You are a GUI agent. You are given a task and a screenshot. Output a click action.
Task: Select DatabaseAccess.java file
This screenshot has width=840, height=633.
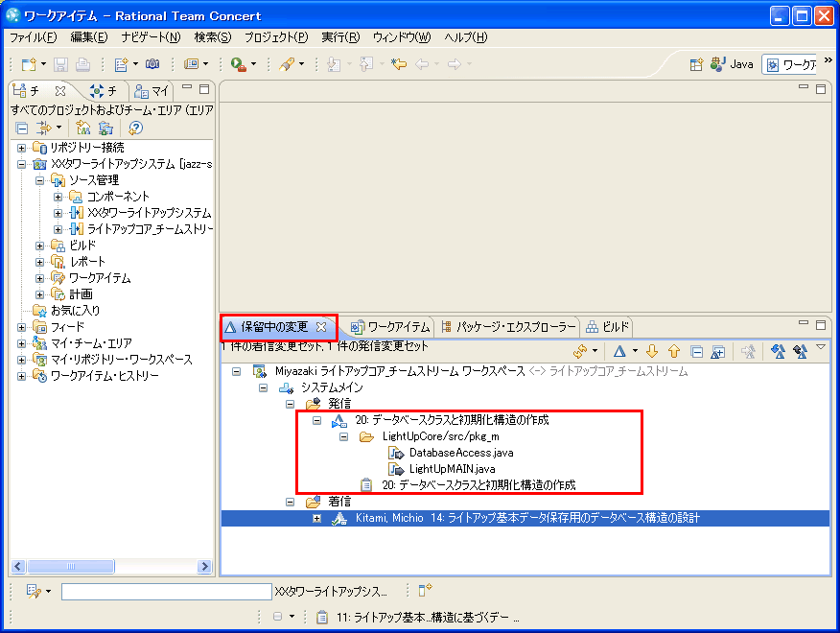[461, 453]
